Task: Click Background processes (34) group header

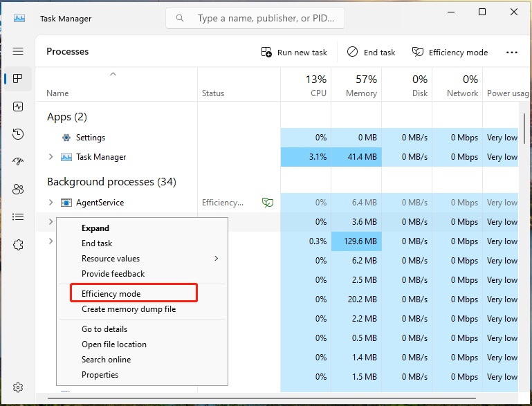Action: tap(111, 182)
